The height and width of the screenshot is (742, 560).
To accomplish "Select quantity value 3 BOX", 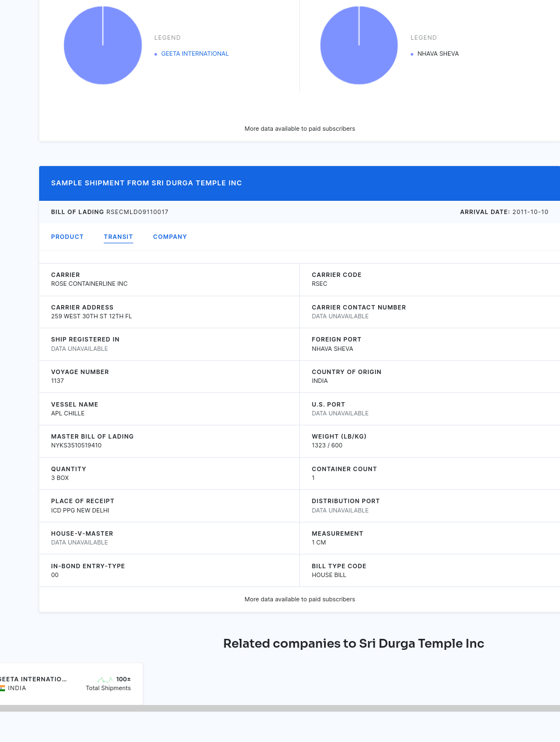I will coord(60,478).
